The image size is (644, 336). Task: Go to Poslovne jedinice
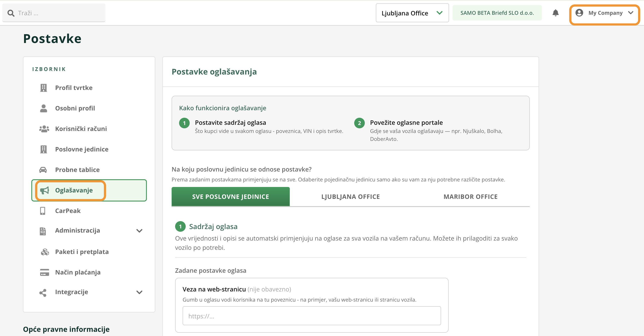coord(89,149)
